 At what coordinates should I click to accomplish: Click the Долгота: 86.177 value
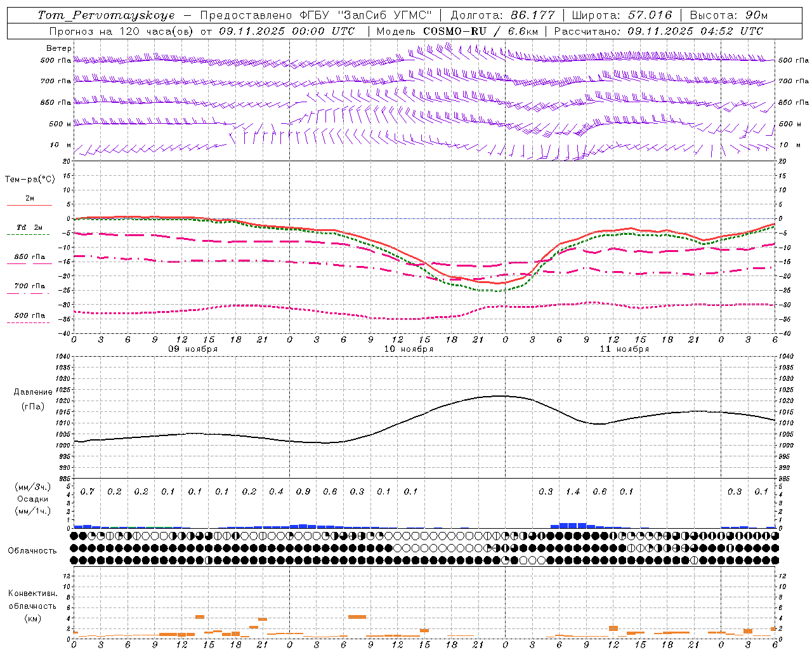point(502,15)
